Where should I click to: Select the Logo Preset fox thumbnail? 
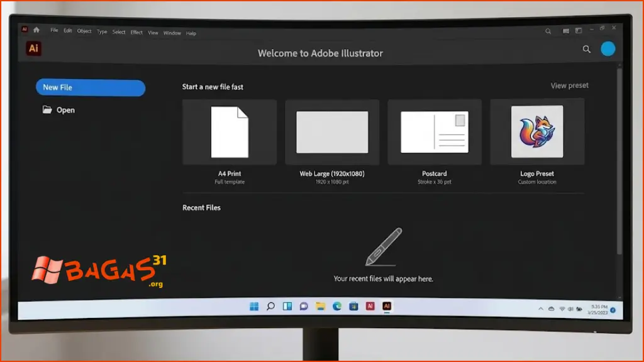click(537, 132)
